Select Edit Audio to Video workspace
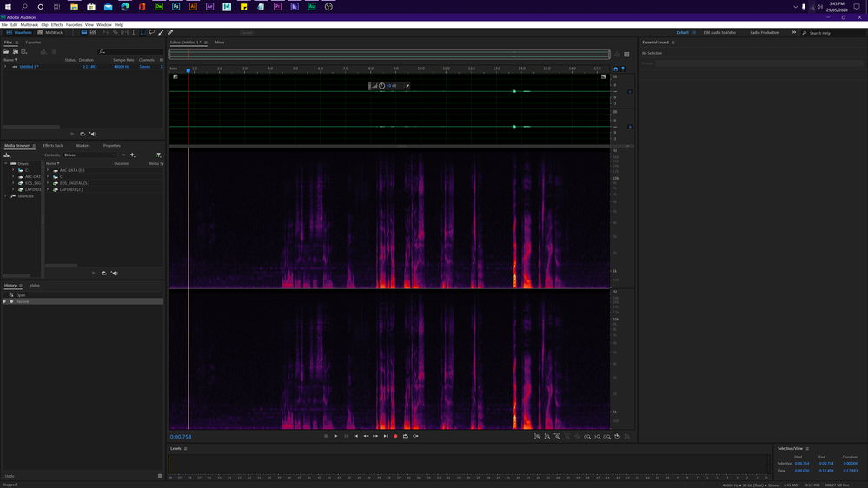Viewport: 868px width, 488px height. pyautogui.click(x=719, y=33)
